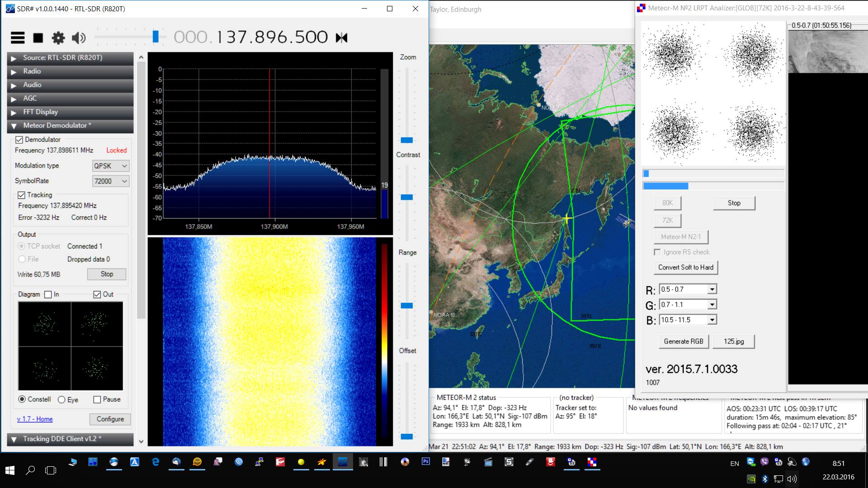Open the v 1.7 - Home link

point(35,419)
